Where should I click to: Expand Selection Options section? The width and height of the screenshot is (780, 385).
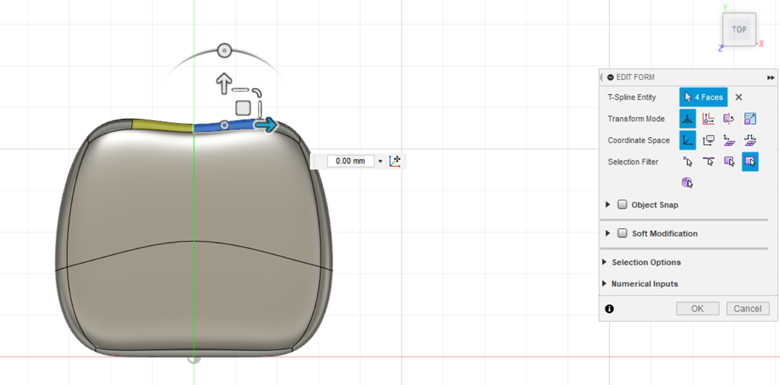(604, 262)
